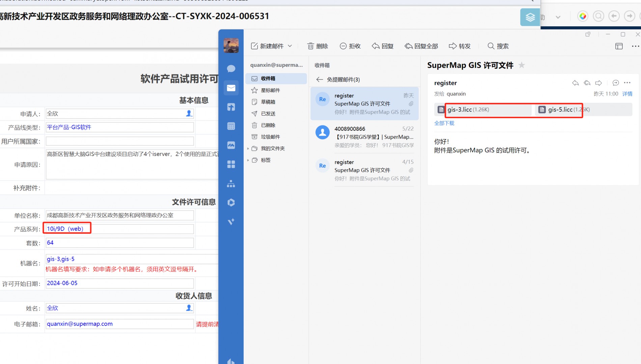Screen dimensions: 641x364
Task: Click the back arrow in browser toolbar
Action: 614,16
